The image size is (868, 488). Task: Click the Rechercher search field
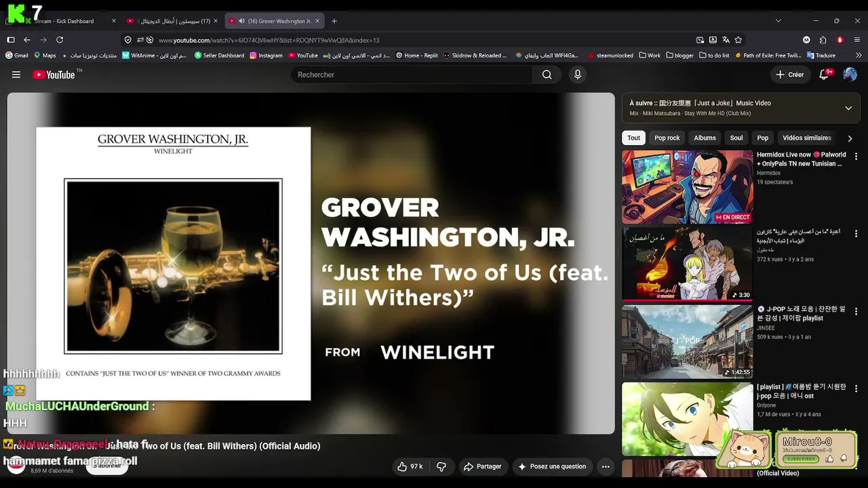point(412,75)
